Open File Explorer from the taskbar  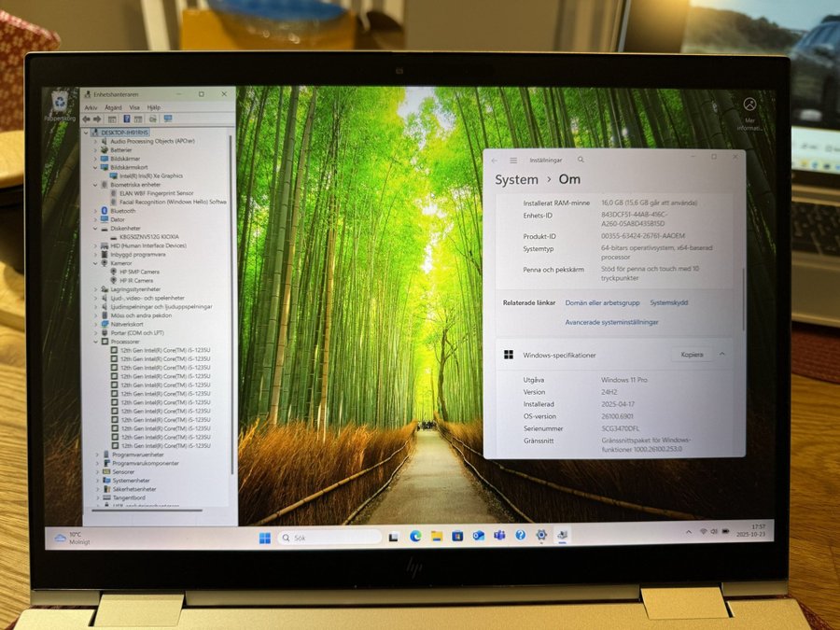tap(436, 536)
